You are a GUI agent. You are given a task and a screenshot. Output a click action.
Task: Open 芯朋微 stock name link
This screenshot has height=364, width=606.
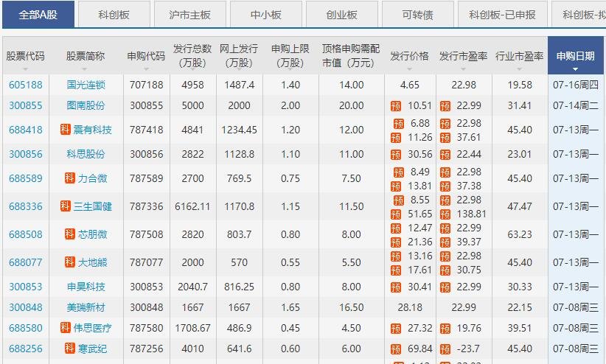(93, 234)
